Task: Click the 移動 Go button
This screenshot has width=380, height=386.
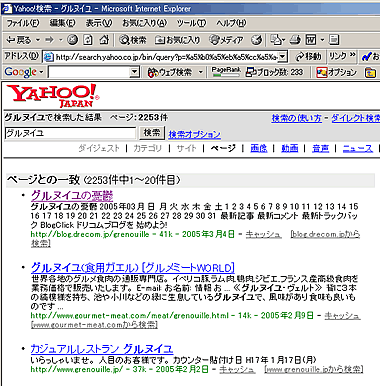Action: pyautogui.click(x=308, y=57)
